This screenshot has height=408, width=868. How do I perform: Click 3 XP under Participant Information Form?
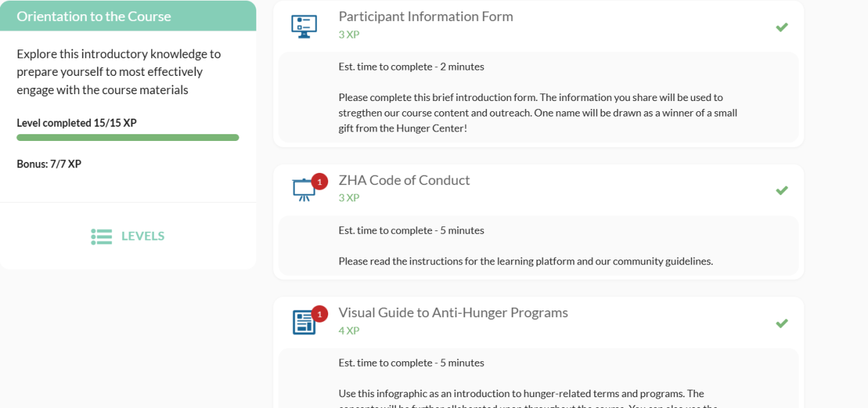point(349,34)
